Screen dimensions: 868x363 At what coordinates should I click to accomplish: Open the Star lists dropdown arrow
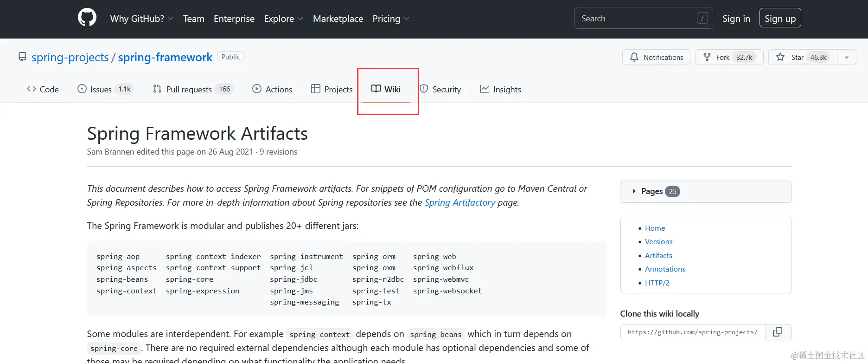pos(847,57)
